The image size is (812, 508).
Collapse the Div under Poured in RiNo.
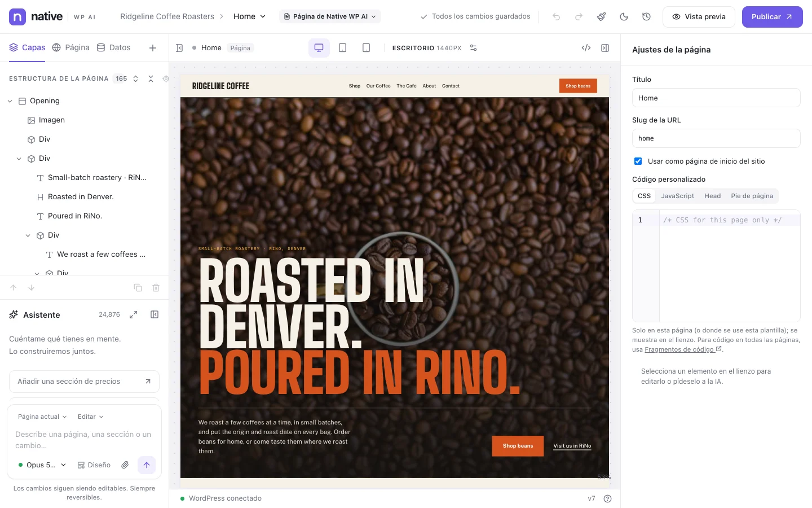coord(28,235)
